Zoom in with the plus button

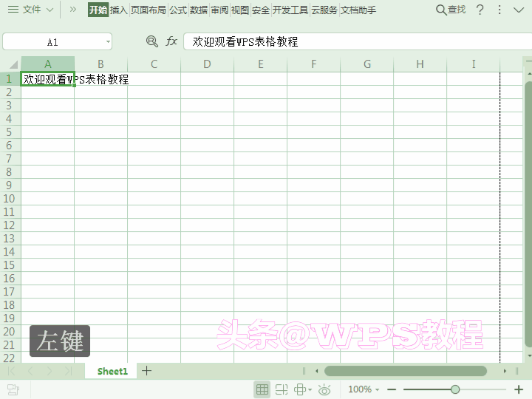(x=519, y=389)
